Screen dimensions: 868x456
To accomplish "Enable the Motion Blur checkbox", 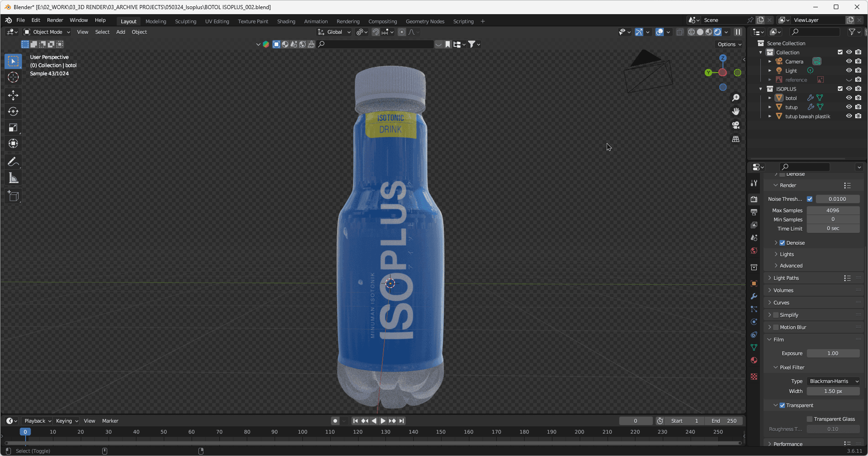I will click(776, 327).
